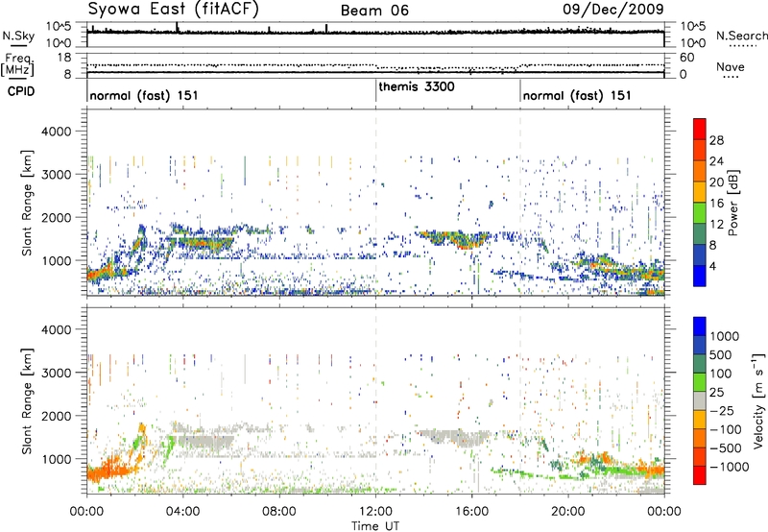The height and width of the screenshot is (532, 768).
Task: Click the '20:00' time axis tick label
Action: click(568, 512)
